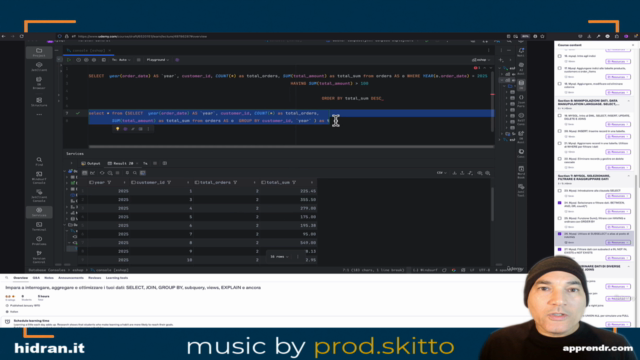Check lecture 'Eliminare record e gestire on delete cascade'

point(560,159)
